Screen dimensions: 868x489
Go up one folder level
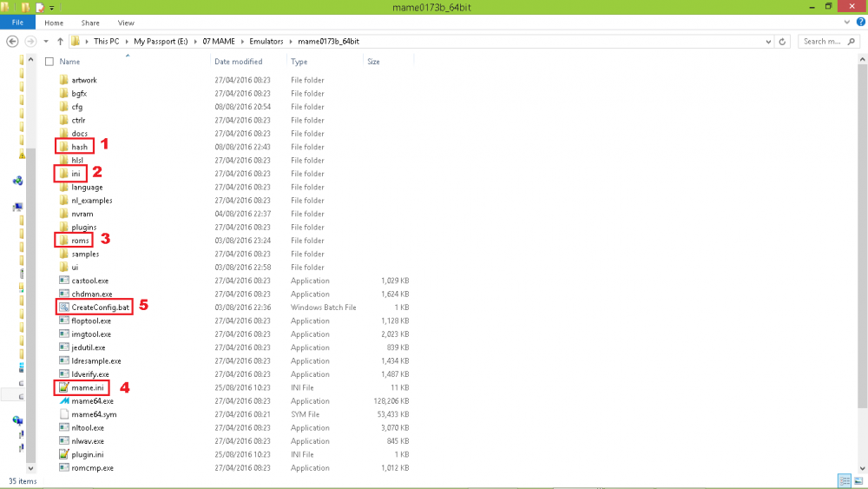[x=60, y=41]
